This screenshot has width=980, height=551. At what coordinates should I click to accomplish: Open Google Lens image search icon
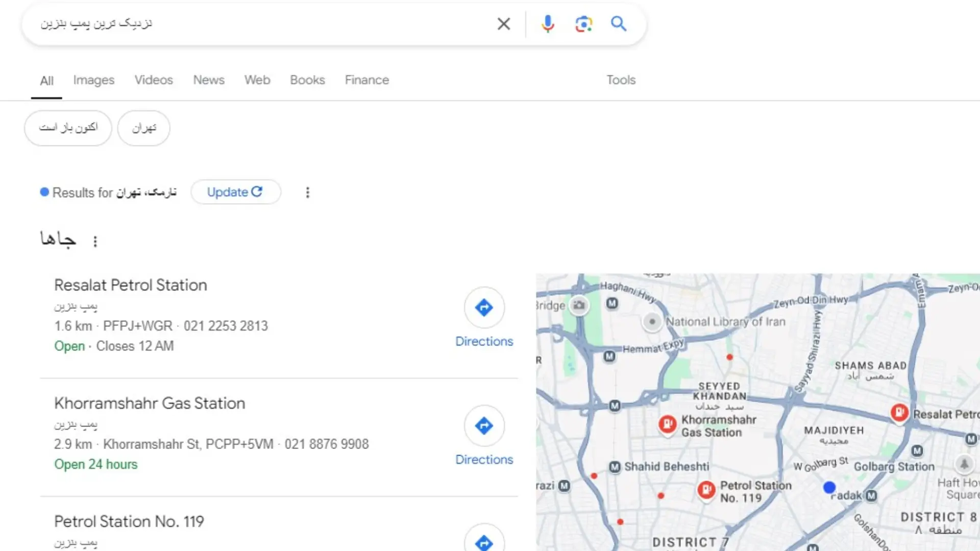(x=583, y=23)
